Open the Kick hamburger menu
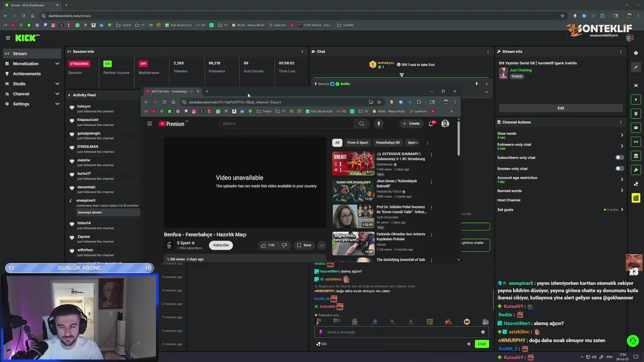The image size is (644, 362). click(8, 38)
